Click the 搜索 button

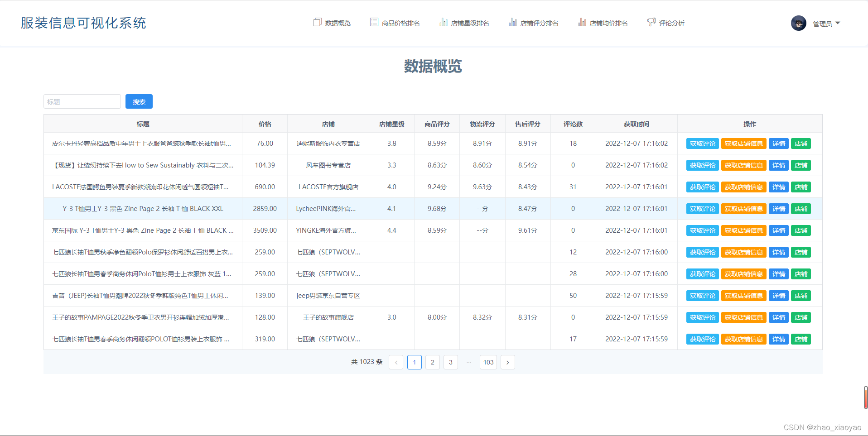click(x=139, y=101)
